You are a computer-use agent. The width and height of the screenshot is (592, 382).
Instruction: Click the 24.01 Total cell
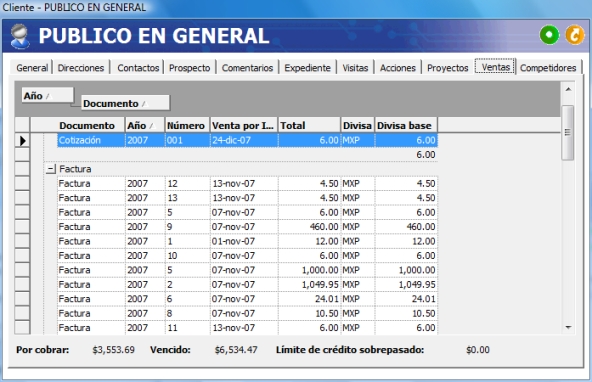[x=309, y=299]
